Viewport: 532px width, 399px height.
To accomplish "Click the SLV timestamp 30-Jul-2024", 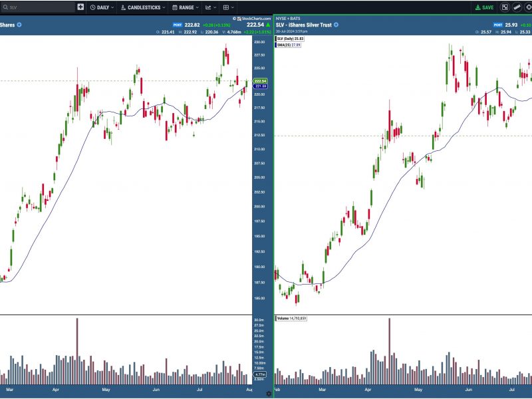I will 292,31.
